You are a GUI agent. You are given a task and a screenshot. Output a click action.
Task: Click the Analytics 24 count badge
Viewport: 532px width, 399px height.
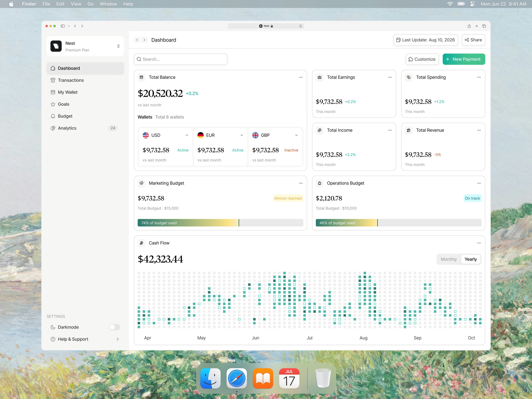(x=113, y=128)
